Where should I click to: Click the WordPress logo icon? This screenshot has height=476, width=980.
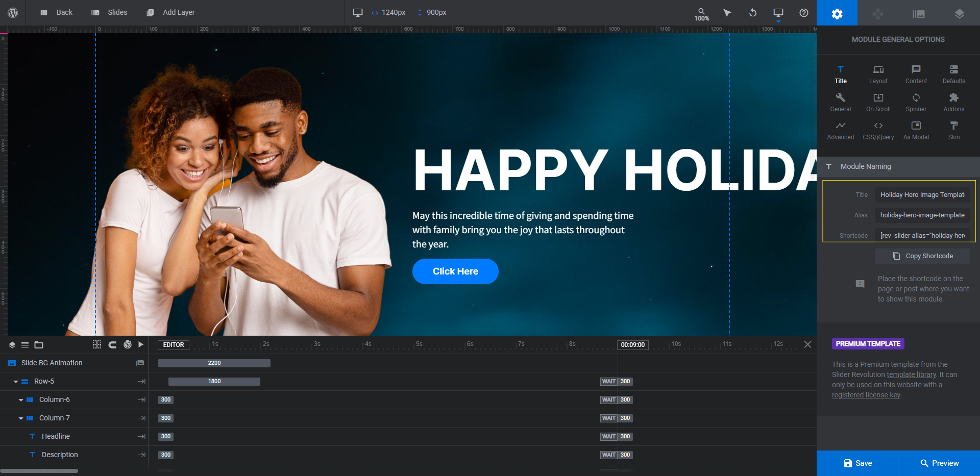pyautogui.click(x=13, y=13)
